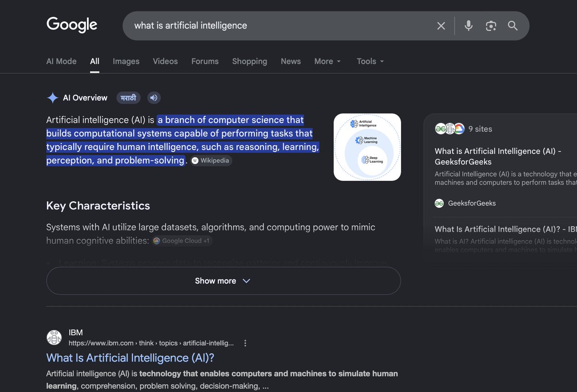Open the IBM article in sources panel

505,229
